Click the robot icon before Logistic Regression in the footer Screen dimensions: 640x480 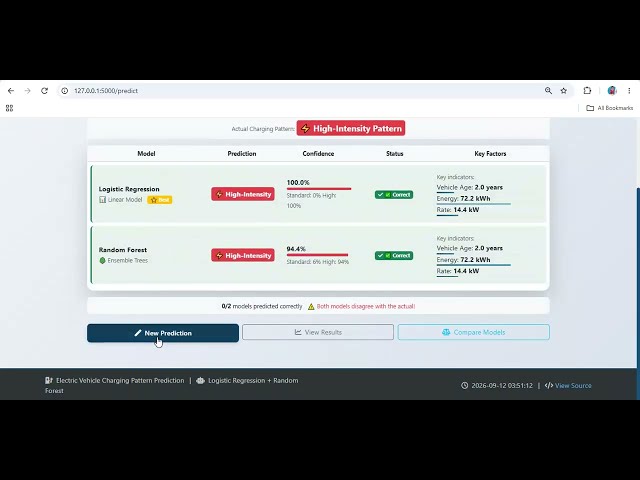click(x=200, y=380)
